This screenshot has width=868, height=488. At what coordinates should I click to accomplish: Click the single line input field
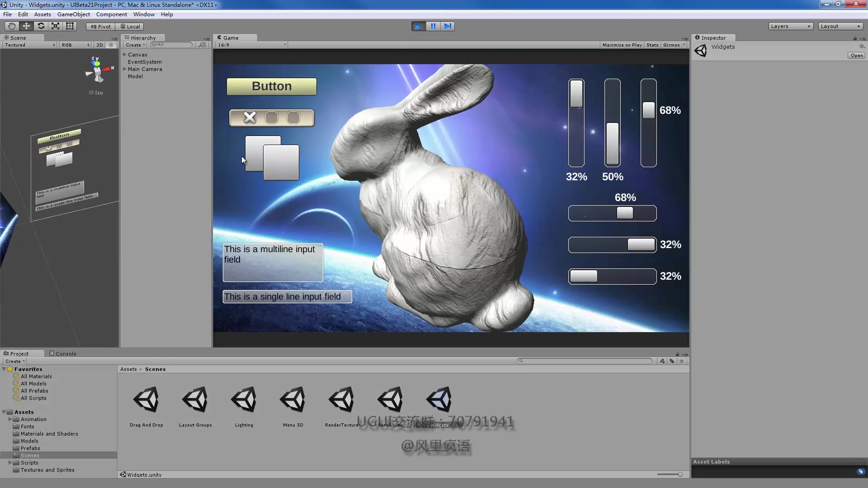[287, 296]
